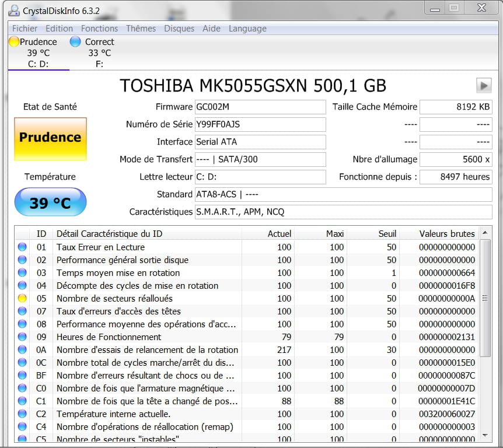Screen dimensions: 503x448
Task: Select the C: D: disk tab
Action: [x=39, y=64]
